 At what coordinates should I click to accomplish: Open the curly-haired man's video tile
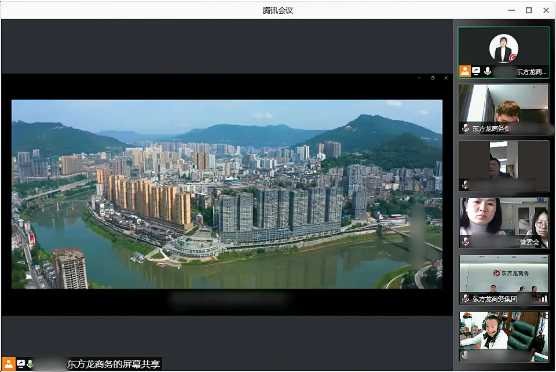click(504, 109)
